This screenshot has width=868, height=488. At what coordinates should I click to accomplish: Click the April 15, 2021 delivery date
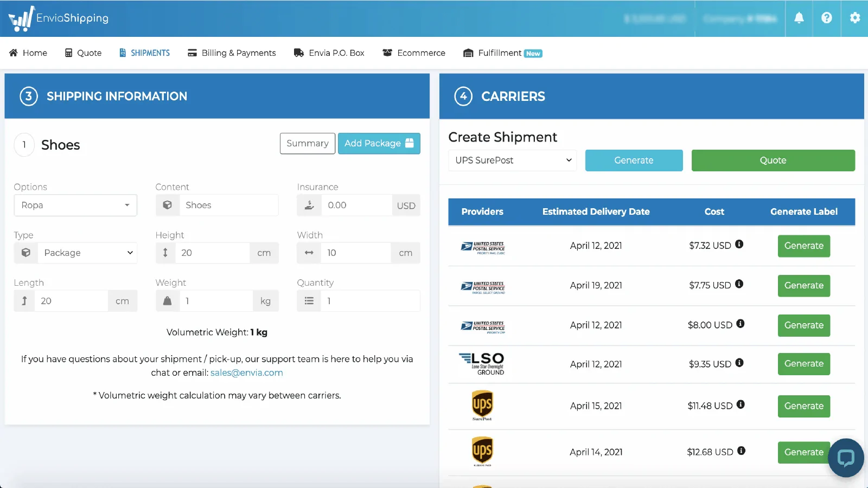click(596, 406)
